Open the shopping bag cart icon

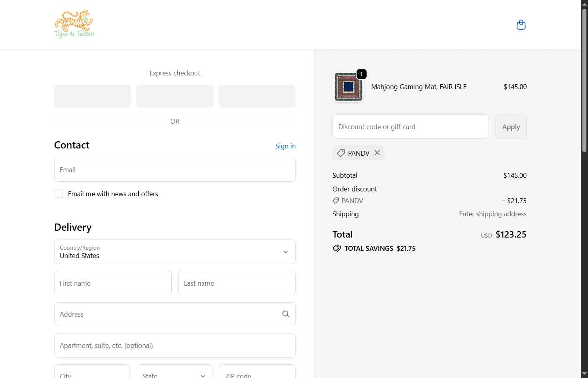[x=521, y=25]
